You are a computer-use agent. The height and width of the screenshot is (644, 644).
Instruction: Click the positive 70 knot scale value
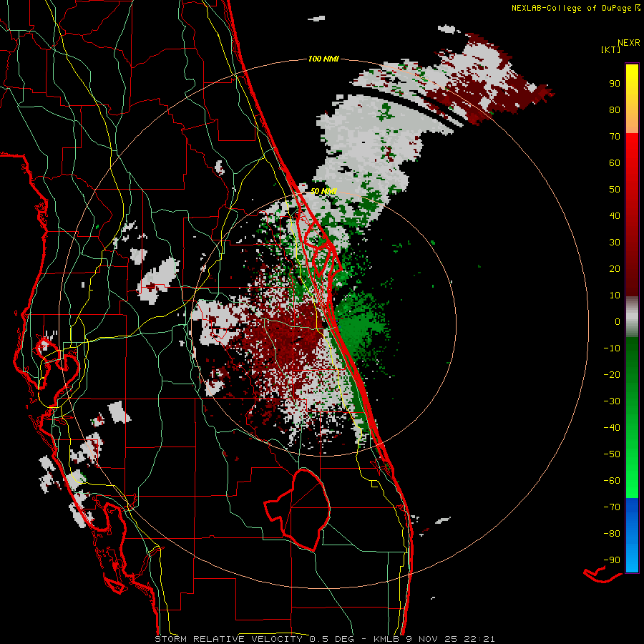pos(615,137)
